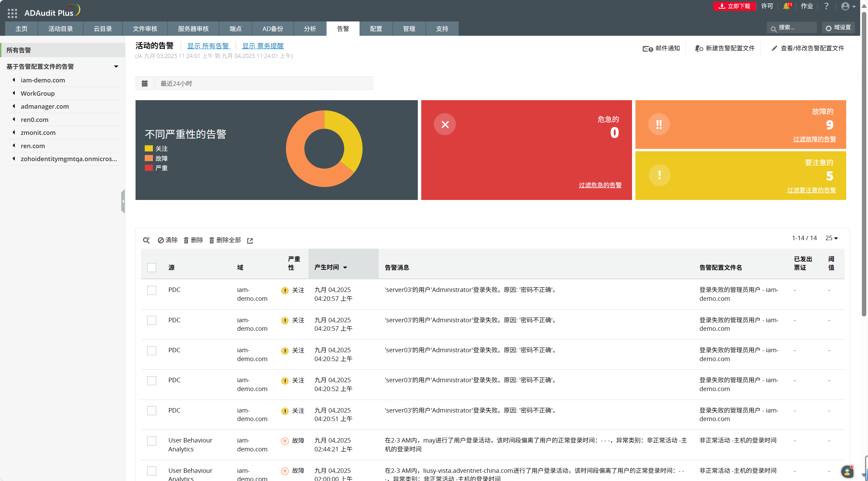Create a 新建告警配置文件 alert profile
The height and width of the screenshot is (481, 868).
coord(724,48)
